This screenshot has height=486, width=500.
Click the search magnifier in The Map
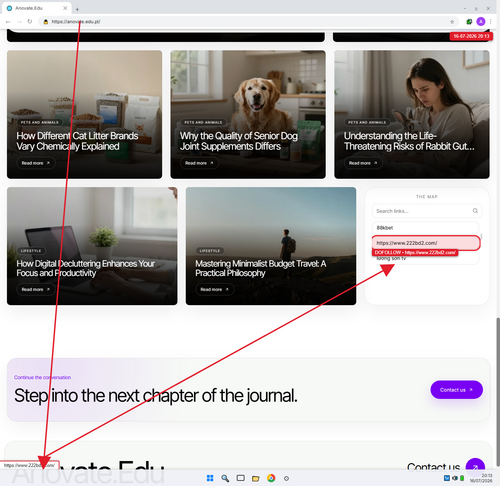pos(475,211)
